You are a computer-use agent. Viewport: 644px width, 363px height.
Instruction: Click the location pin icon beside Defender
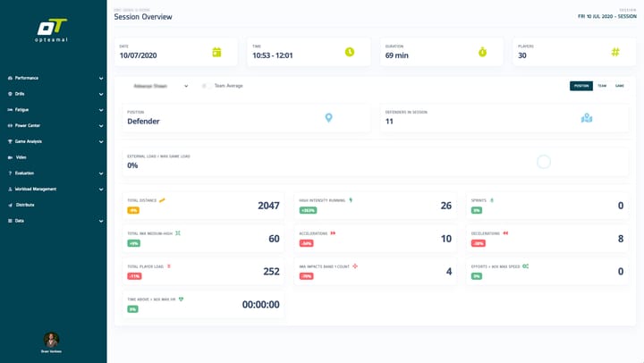click(328, 118)
